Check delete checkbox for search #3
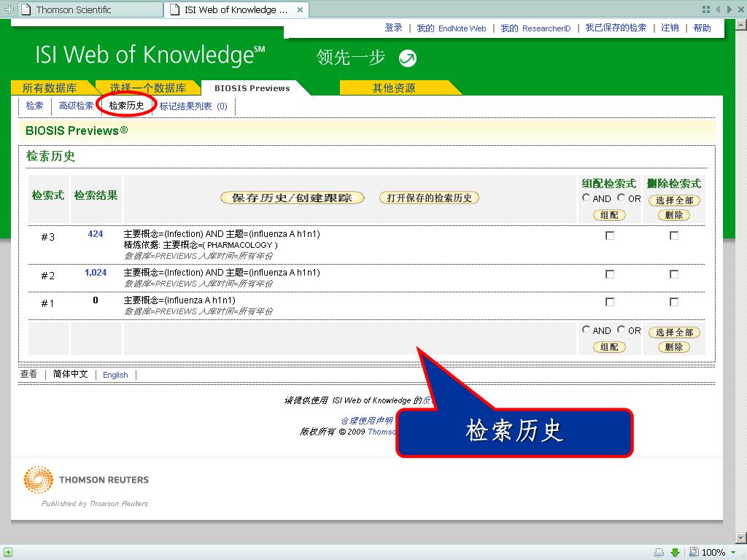747x560 pixels. [674, 236]
